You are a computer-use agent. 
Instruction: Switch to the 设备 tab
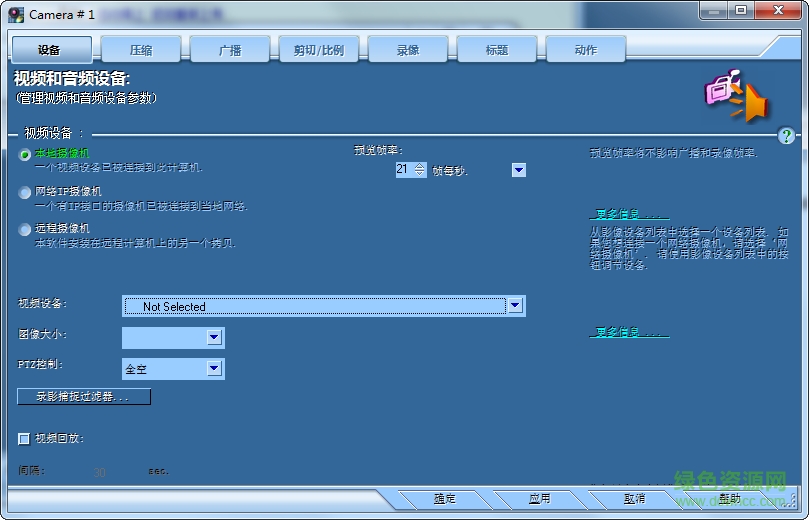pos(52,50)
